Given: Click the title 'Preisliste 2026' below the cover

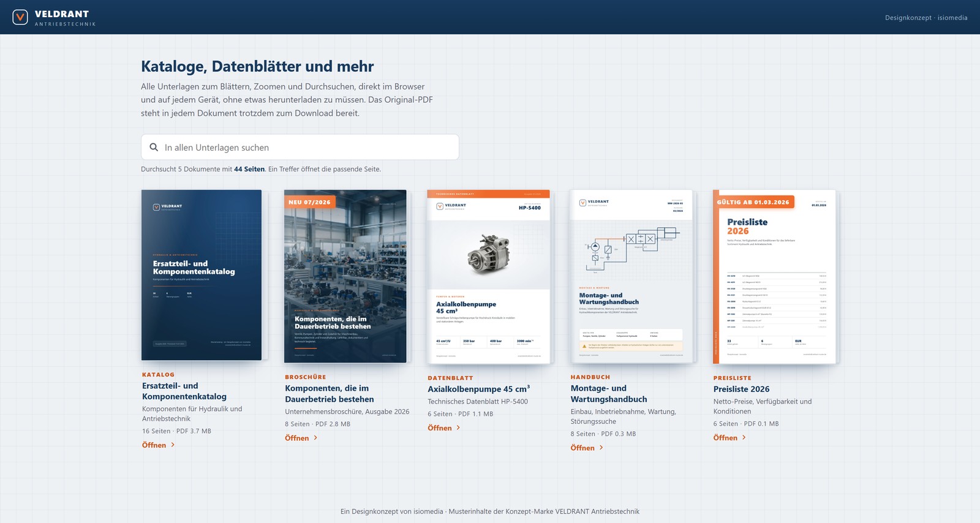Looking at the screenshot, I should 741,389.
